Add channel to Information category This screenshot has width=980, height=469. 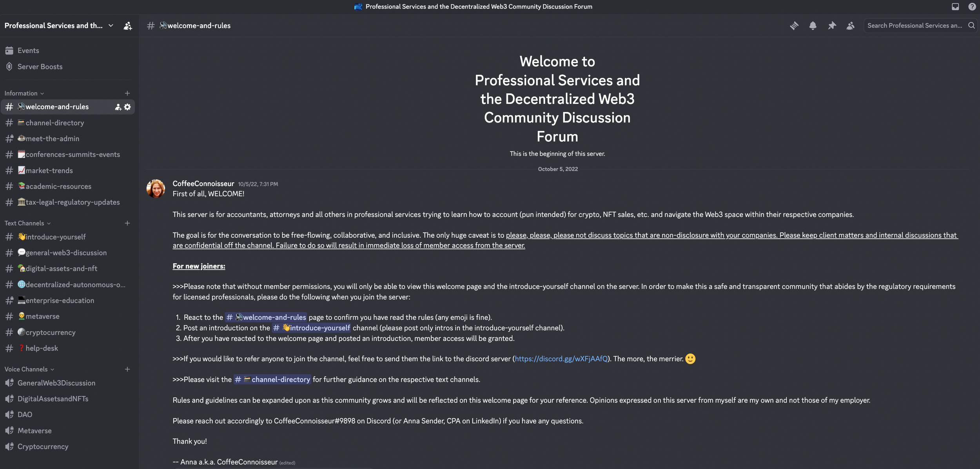[127, 93]
